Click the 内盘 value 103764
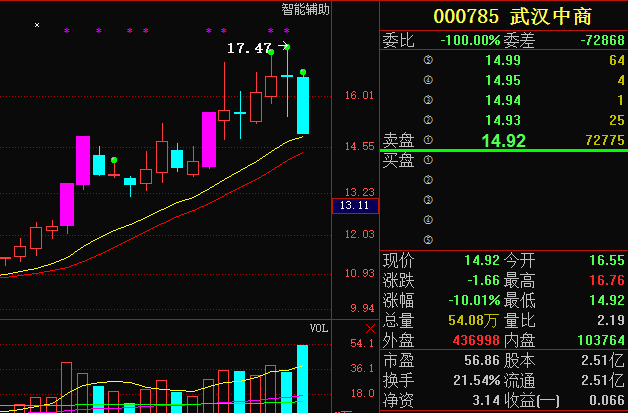 (601, 340)
